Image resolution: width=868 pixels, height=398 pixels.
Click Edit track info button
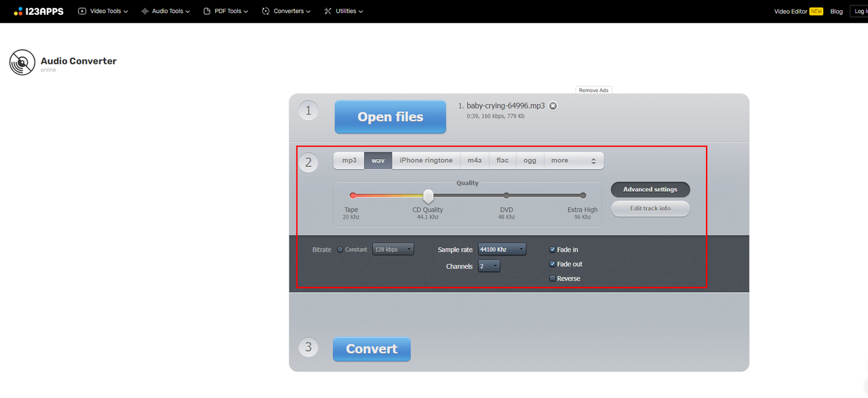[650, 209]
